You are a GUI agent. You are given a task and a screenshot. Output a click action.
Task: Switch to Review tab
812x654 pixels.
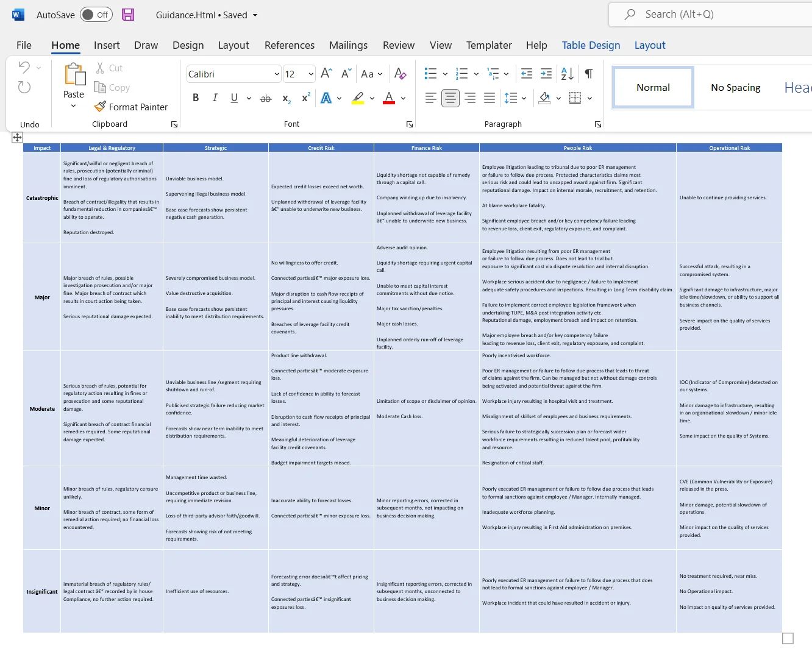[399, 45]
